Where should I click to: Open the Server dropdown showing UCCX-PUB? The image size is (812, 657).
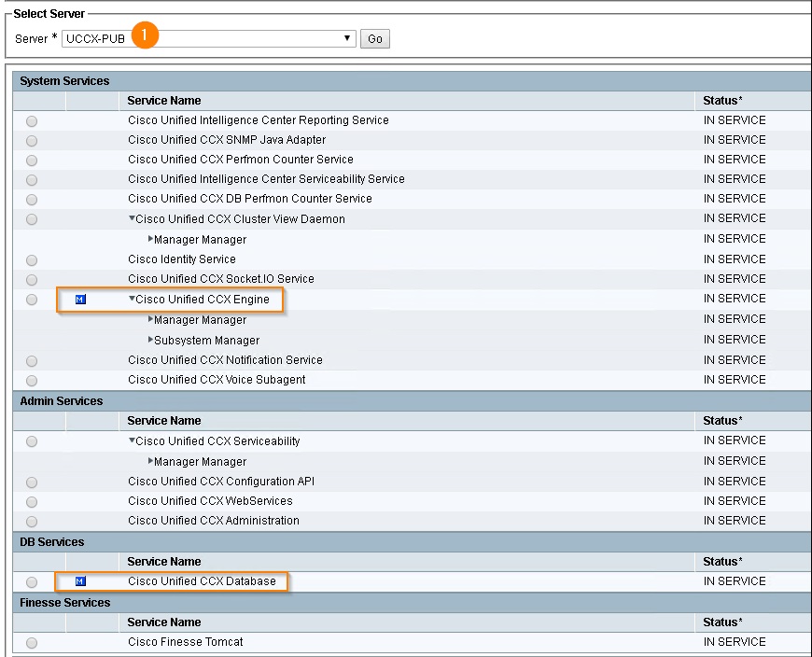coord(209,39)
